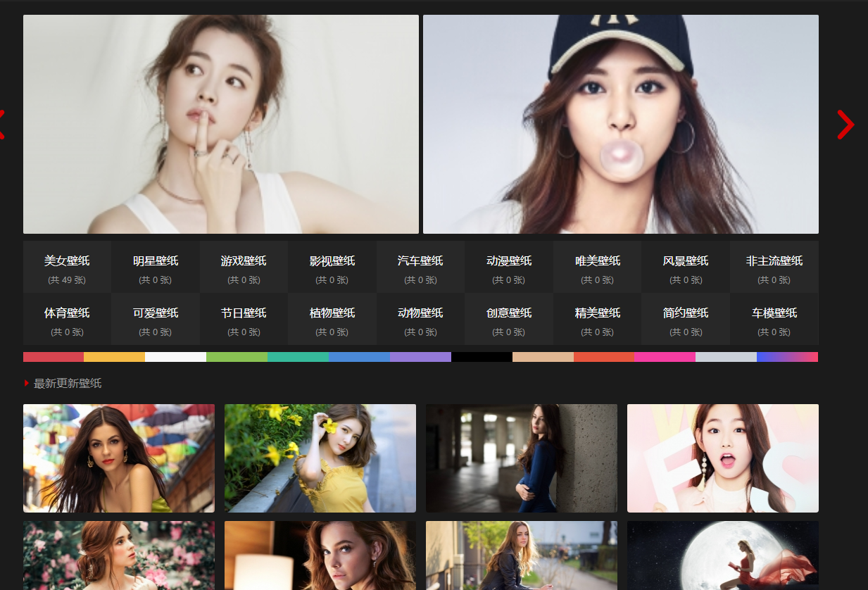Choose the purple color swatch

[x=420, y=357]
